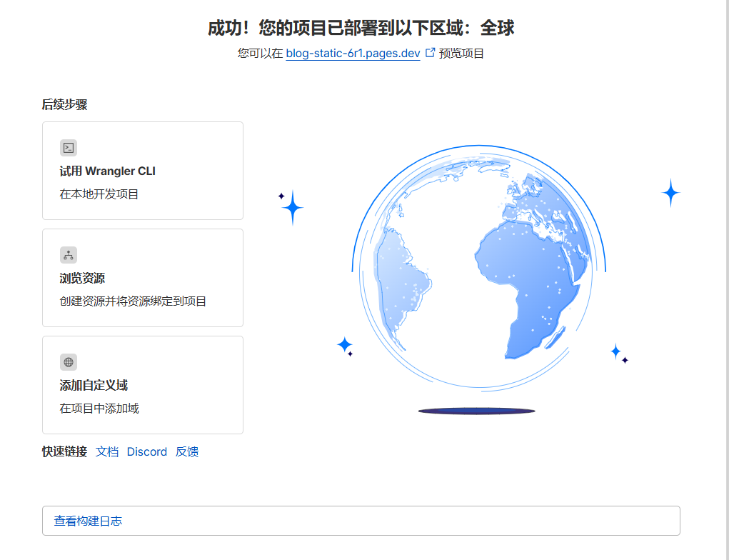729x560 pixels.
Task: Open the 反馈 quick link
Action: click(x=187, y=451)
